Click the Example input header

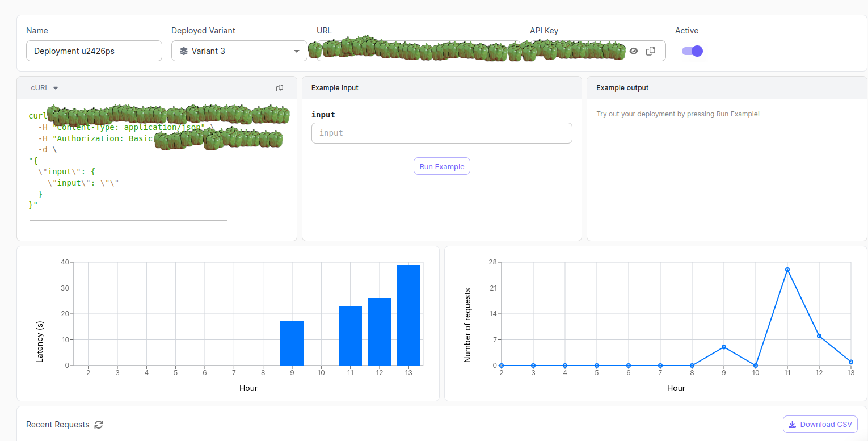click(335, 88)
